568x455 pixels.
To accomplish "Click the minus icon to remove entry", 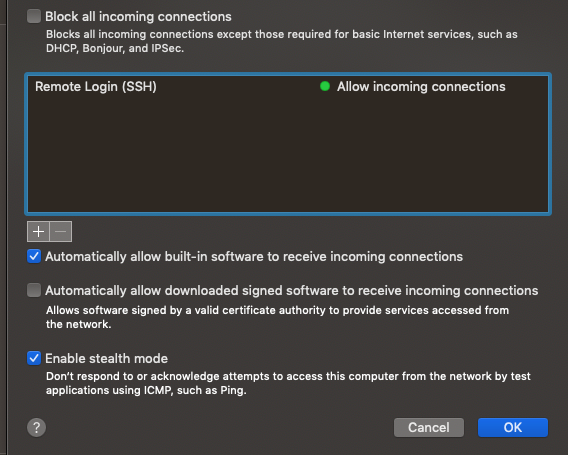I will [61, 231].
